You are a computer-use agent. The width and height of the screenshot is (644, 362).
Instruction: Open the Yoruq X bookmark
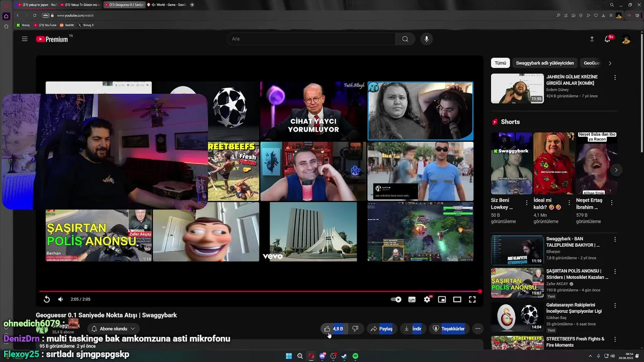click(86, 25)
